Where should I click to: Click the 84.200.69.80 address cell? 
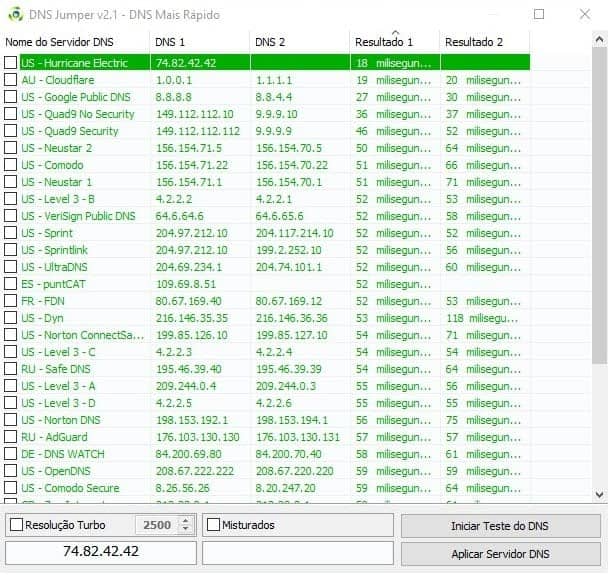(189, 454)
